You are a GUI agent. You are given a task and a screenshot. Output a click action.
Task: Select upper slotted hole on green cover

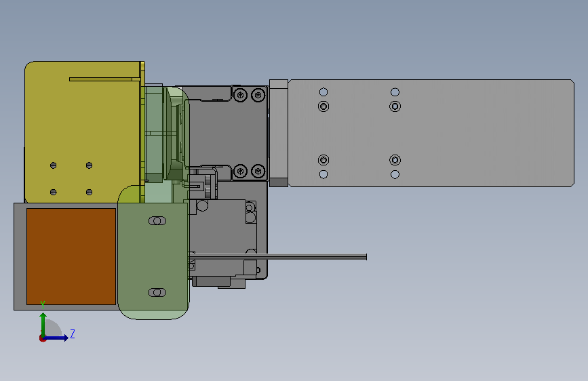click(157, 221)
